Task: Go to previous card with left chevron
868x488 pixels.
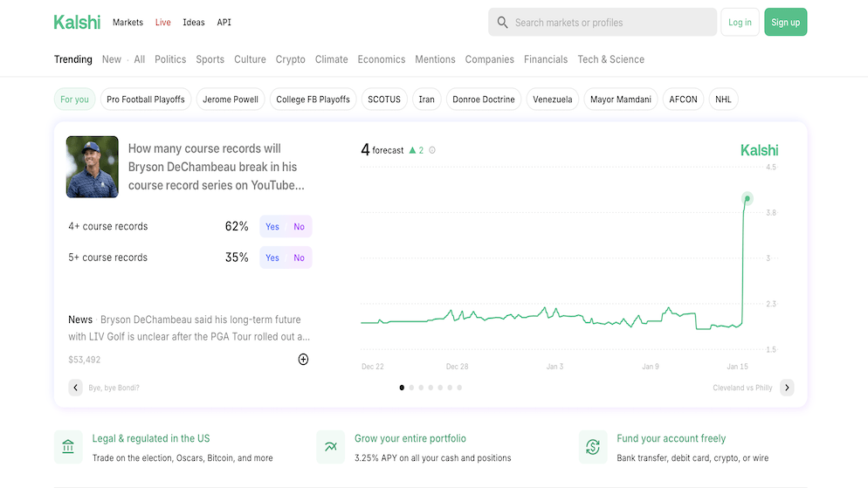Action: click(x=75, y=388)
